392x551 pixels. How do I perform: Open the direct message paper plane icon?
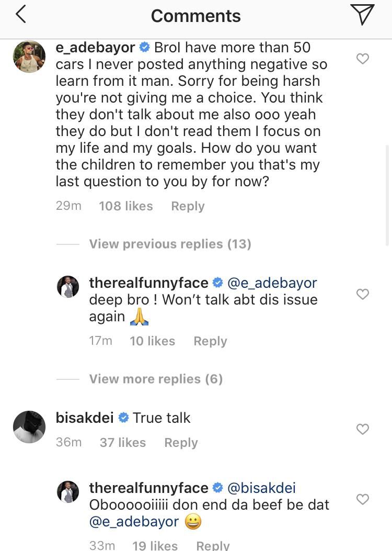(x=362, y=15)
